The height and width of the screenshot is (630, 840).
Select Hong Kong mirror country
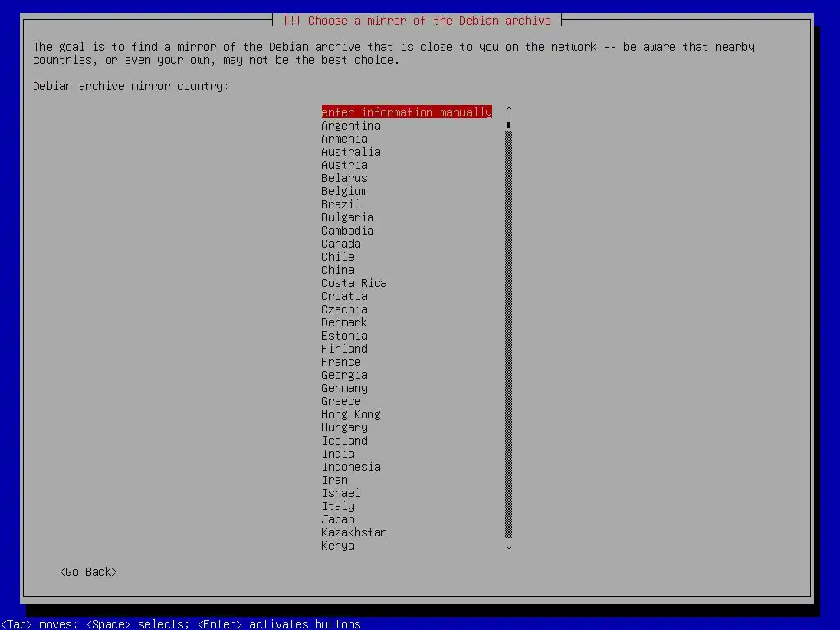pyautogui.click(x=351, y=414)
